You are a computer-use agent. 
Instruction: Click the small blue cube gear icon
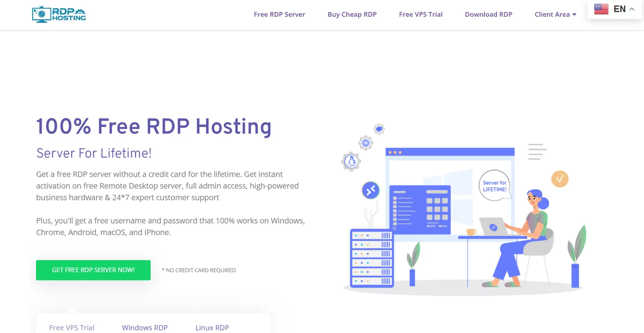[x=379, y=129]
